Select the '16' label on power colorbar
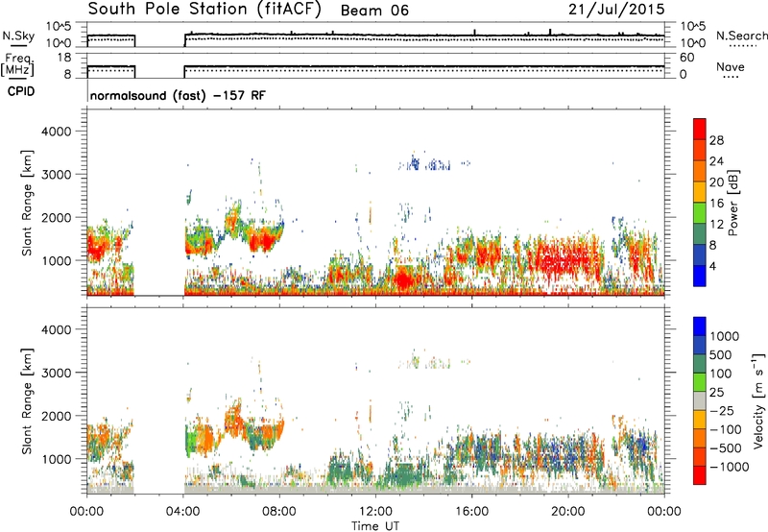The width and height of the screenshot is (768, 532). pyautogui.click(x=716, y=204)
